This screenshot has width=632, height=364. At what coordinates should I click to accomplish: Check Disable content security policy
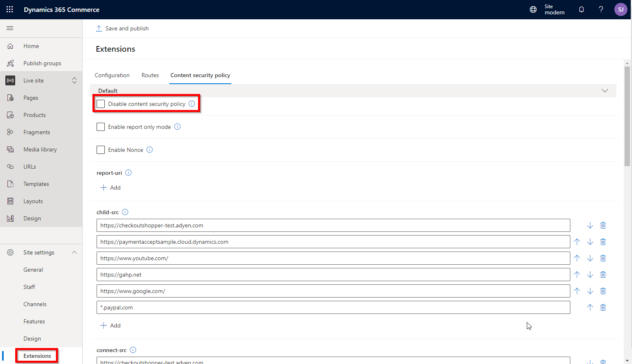101,104
